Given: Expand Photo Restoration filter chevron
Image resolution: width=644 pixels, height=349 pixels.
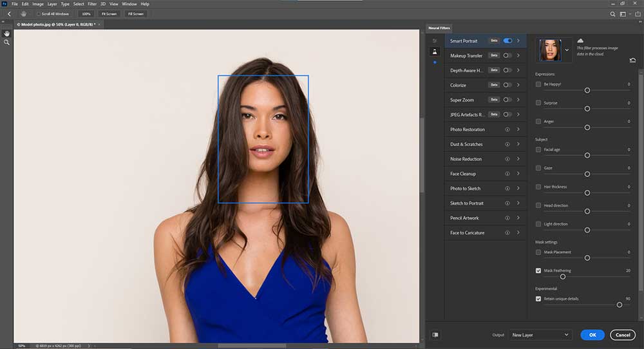Looking at the screenshot, I should click(518, 129).
